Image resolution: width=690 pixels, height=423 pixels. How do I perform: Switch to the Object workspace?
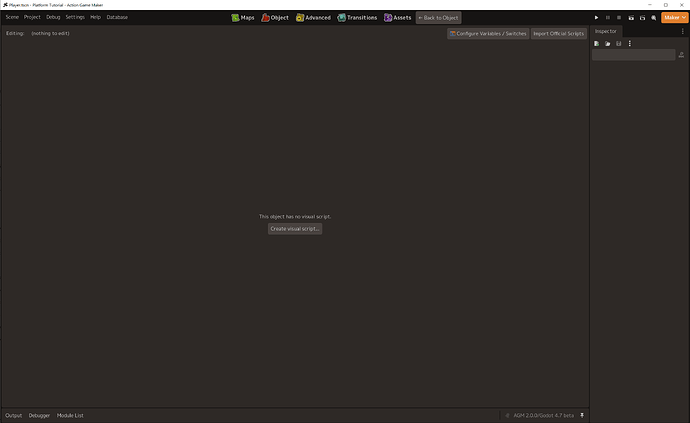[x=275, y=18]
